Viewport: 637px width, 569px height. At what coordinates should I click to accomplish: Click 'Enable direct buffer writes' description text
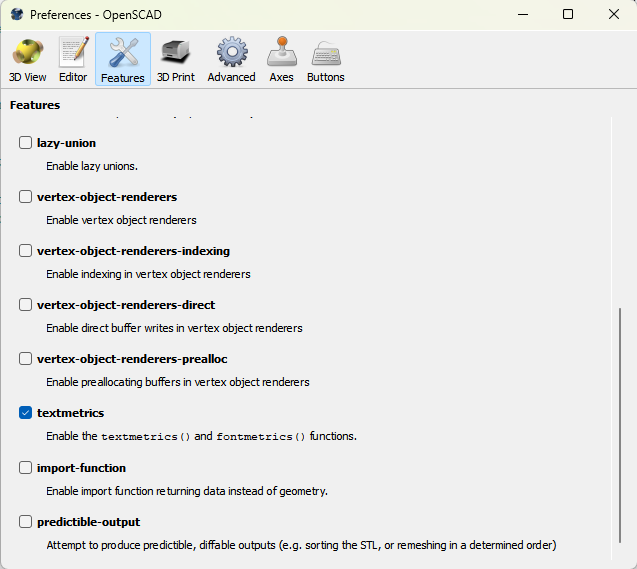click(174, 328)
